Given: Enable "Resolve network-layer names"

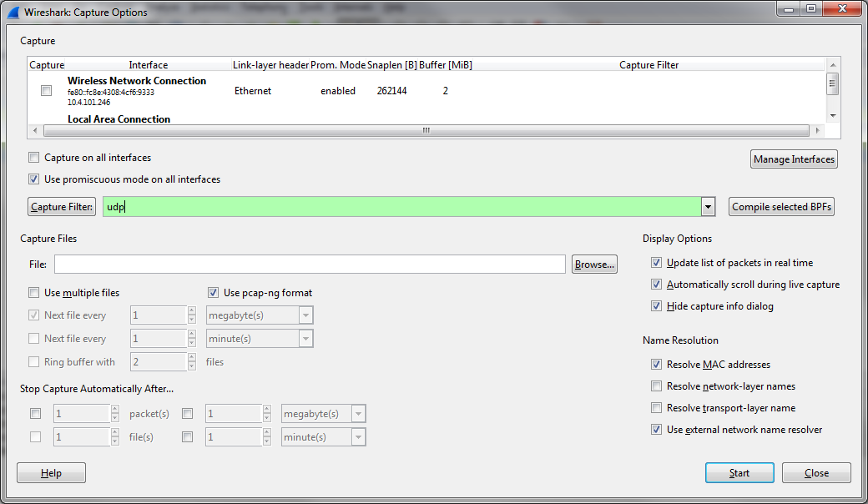Looking at the screenshot, I should click(x=656, y=386).
